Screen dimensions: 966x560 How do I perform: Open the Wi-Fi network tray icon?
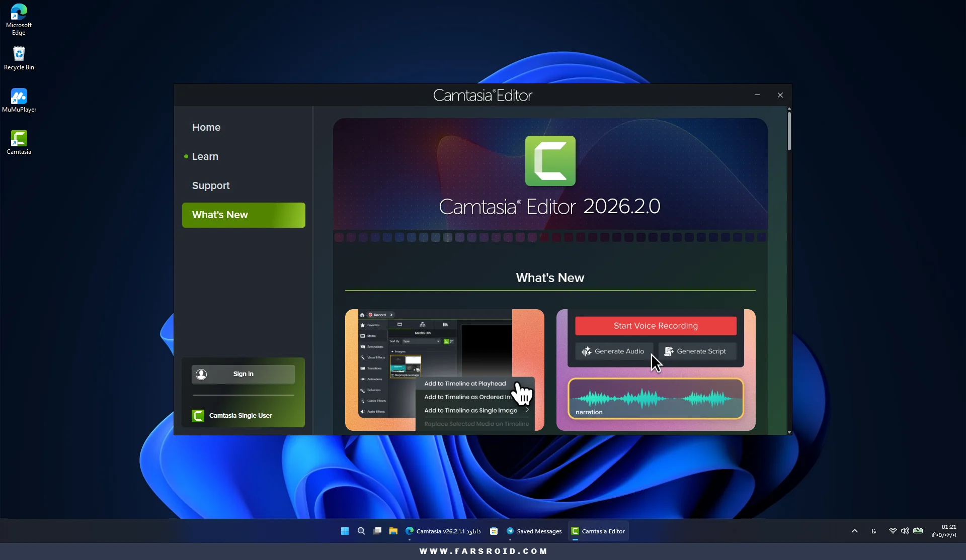[893, 531]
